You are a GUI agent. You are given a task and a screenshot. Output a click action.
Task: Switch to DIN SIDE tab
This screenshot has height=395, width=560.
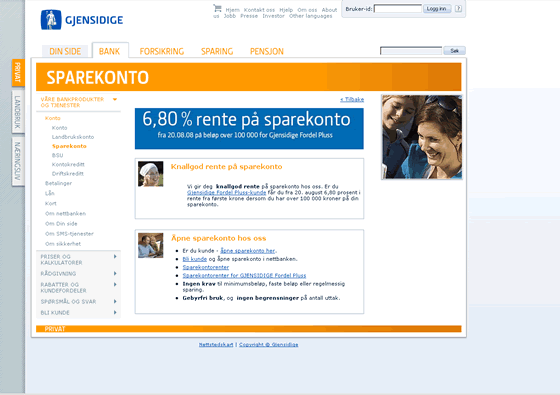coord(65,51)
